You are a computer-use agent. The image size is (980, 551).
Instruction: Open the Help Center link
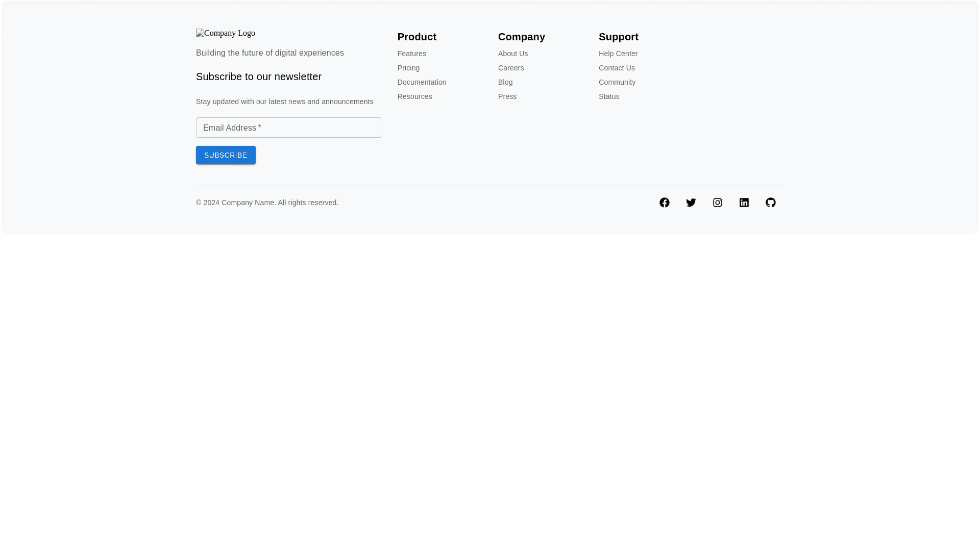[618, 54]
